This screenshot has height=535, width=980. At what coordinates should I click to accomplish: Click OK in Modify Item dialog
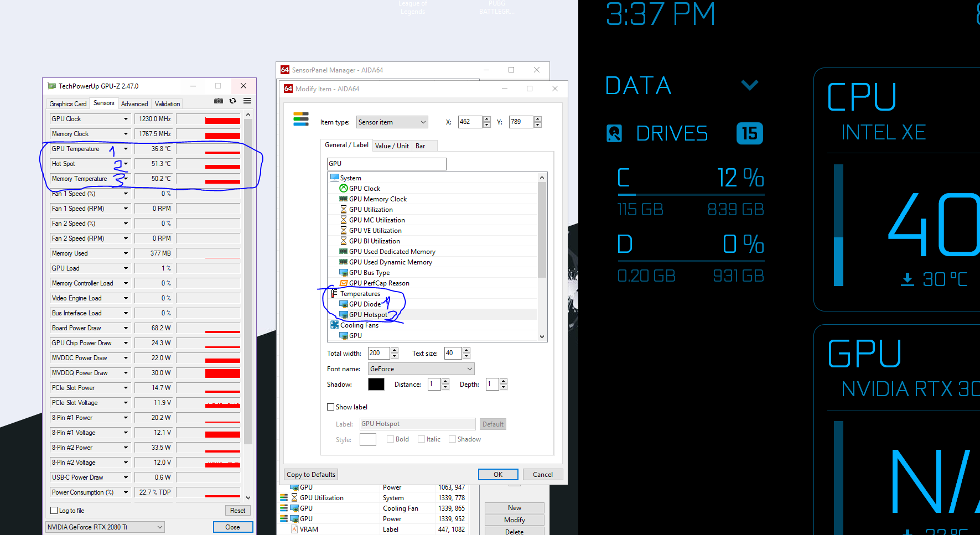click(498, 475)
